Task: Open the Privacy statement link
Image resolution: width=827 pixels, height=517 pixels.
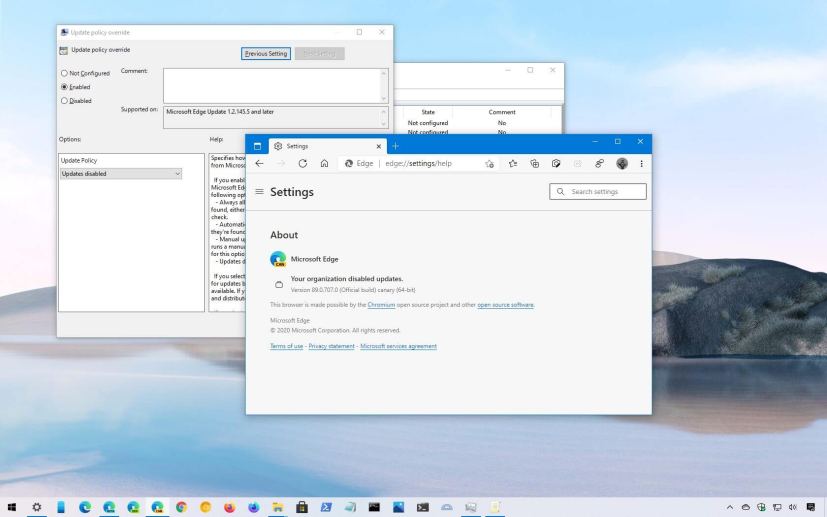Action: click(x=333, y=346)
